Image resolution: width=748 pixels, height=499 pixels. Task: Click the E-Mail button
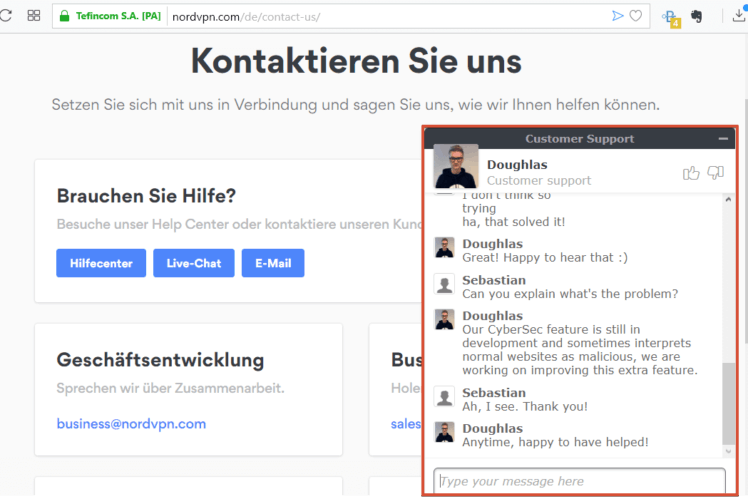273,263
